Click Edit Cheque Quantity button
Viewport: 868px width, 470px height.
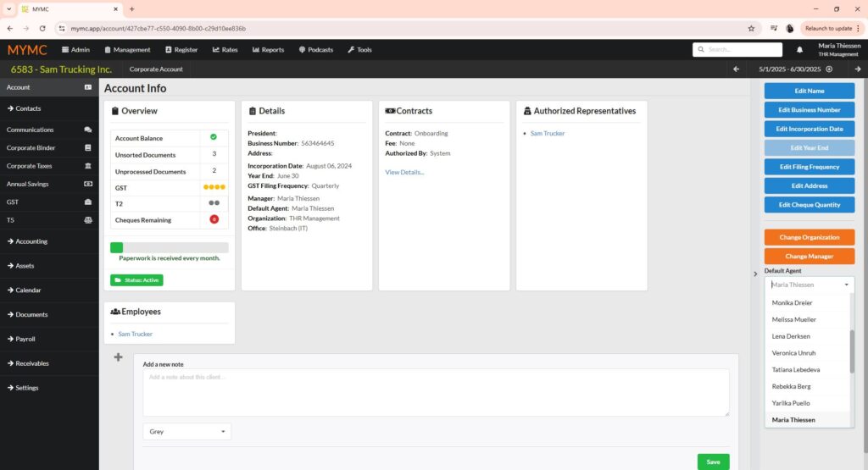point(810,205)
